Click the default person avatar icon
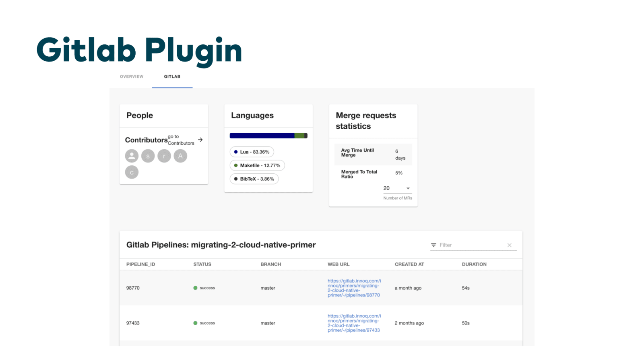Image resolution: width=644 pixels, height=362 pixels. (x=132, y=156)
